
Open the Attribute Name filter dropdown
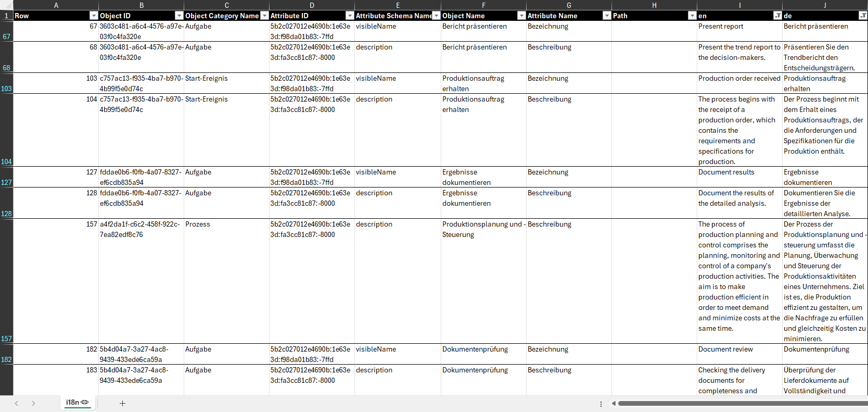click(607, 16)
